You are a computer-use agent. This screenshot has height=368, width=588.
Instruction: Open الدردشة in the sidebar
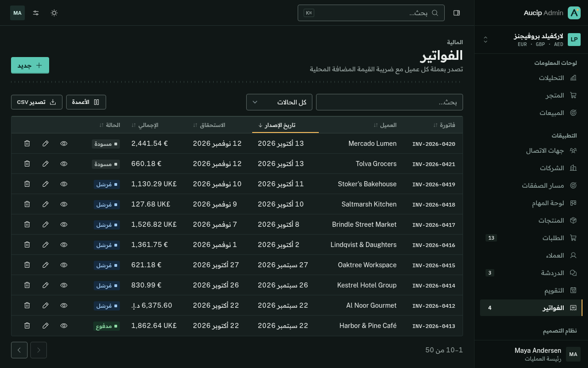pyautogui.click(x=531, y=273)
